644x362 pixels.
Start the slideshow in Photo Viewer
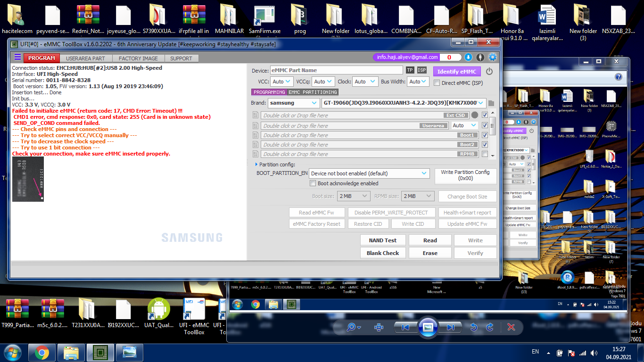pos(428,327)
